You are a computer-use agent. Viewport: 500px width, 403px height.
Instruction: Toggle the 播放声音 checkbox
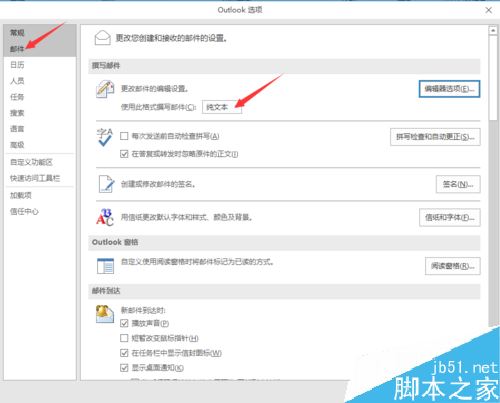pos(124,323)
